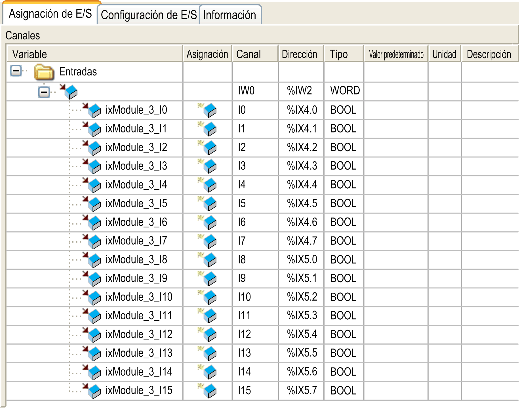Select the Asignación de E/S tab
Image resolution: width=520 pixels, height=420 pixels.
click(x=50, y=14)
